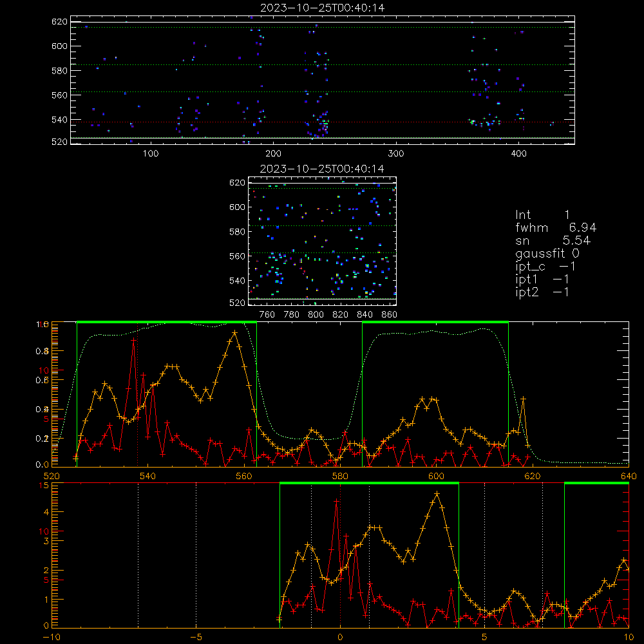The image size is (644, 644).
Task: Select the 860 x-axis tick label
Action: pos(390,315)
